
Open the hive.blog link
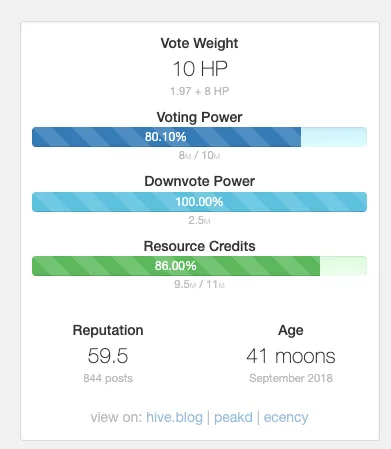pos(174,417)
